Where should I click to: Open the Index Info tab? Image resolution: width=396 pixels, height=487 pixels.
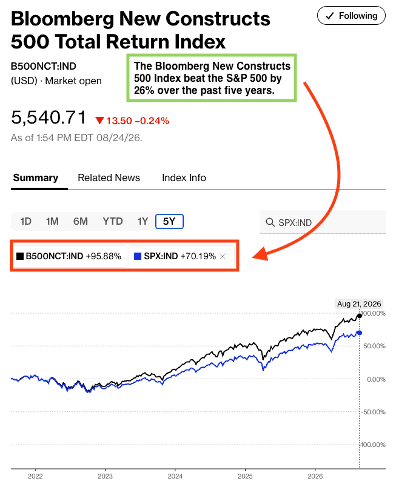(x=184, y=178)
